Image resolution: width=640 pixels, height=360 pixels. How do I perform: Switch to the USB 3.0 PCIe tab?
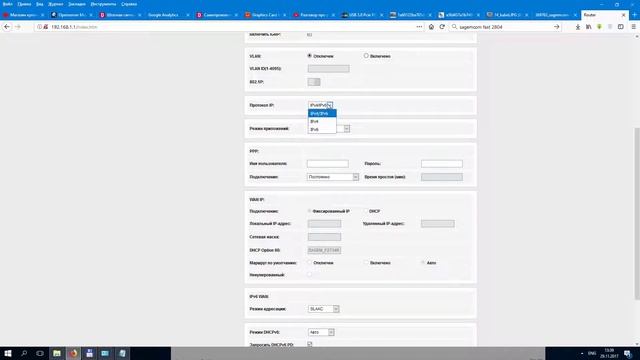click(362, 15)
